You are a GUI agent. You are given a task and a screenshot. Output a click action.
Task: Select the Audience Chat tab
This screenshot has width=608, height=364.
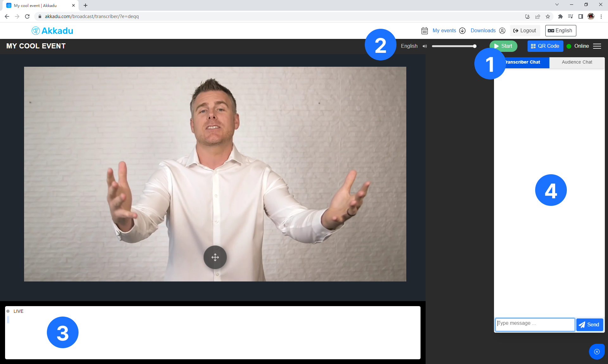(577, 62)
